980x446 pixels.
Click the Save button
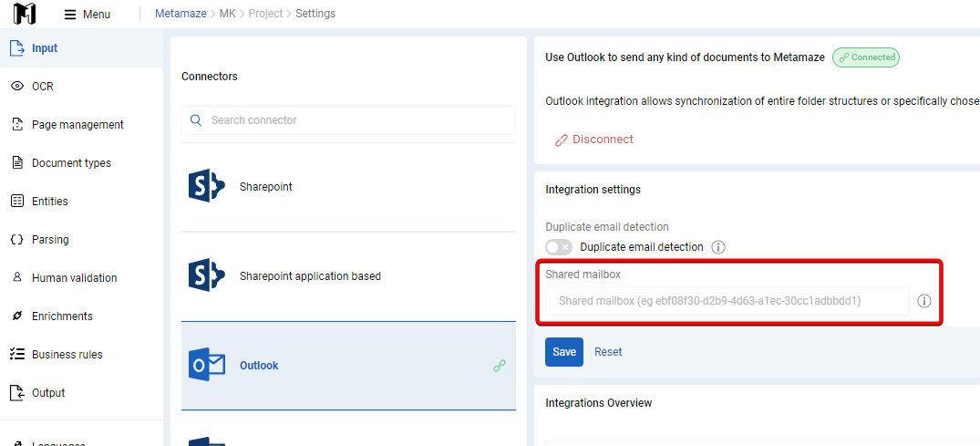pyautogui.click(x=563, y=351)
